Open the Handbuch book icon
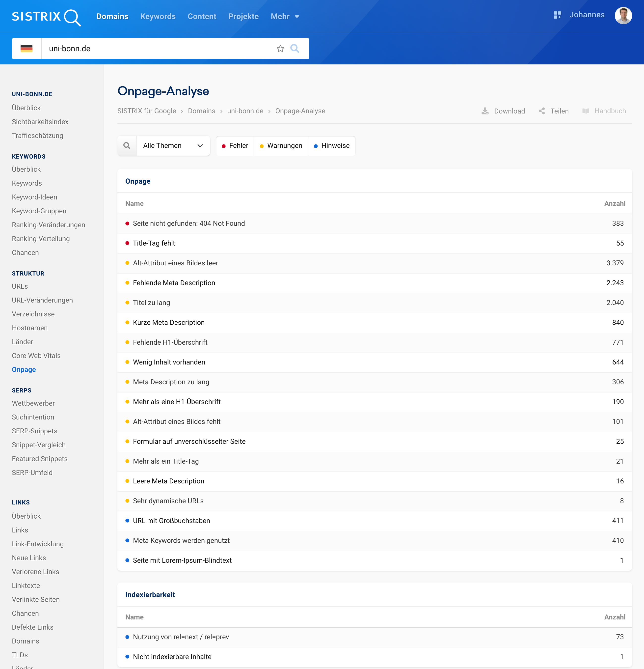The height and width of the screenshot is (669, 644). 586,111
